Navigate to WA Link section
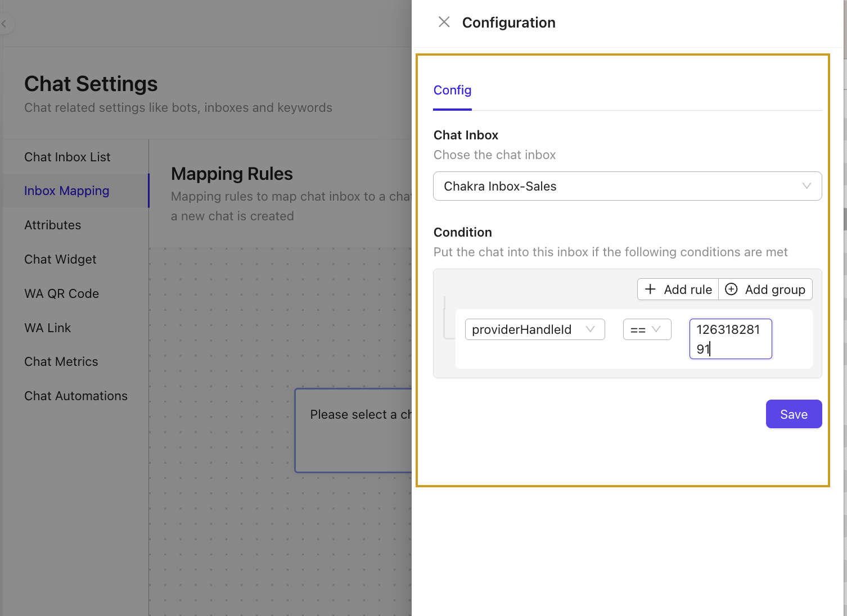 coord(48,328)
